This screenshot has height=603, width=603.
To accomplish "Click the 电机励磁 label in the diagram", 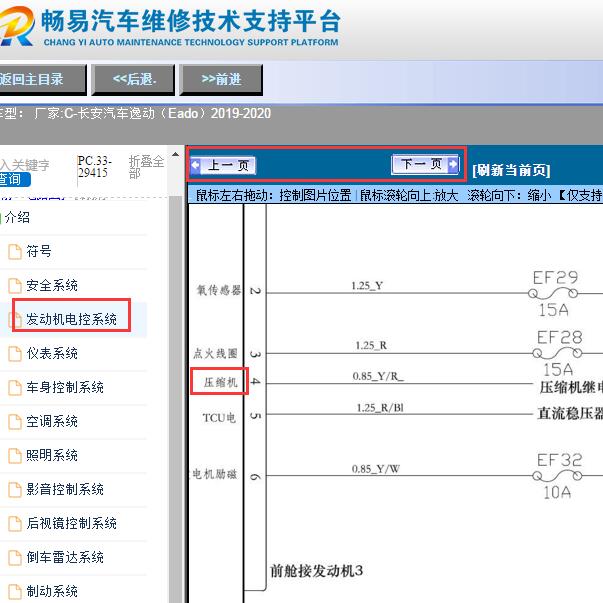I will (215, 474).
